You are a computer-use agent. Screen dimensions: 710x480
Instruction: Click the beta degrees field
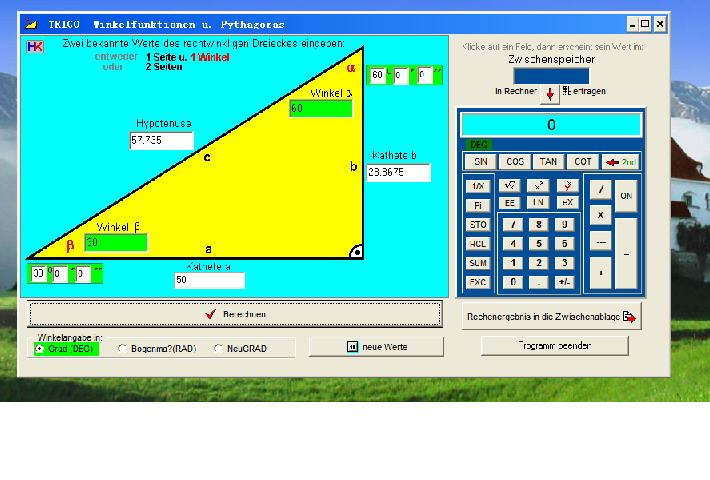pyautogui.click(x=38, y=274)
